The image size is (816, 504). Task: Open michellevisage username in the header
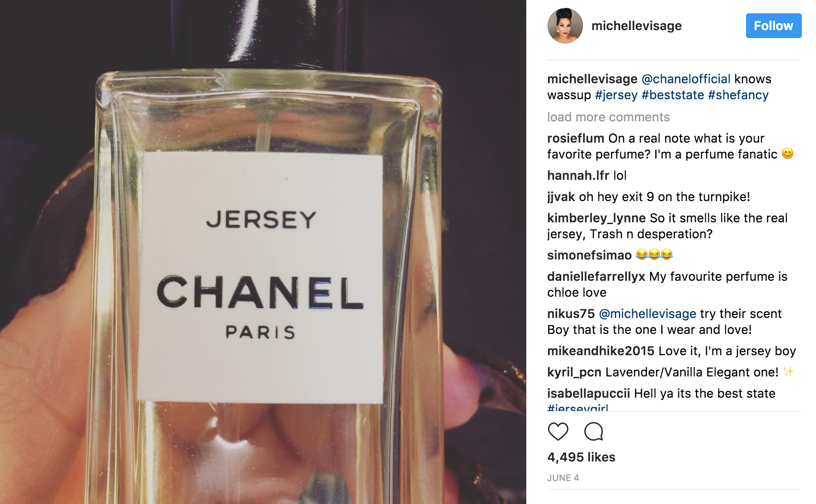point(636,26)
